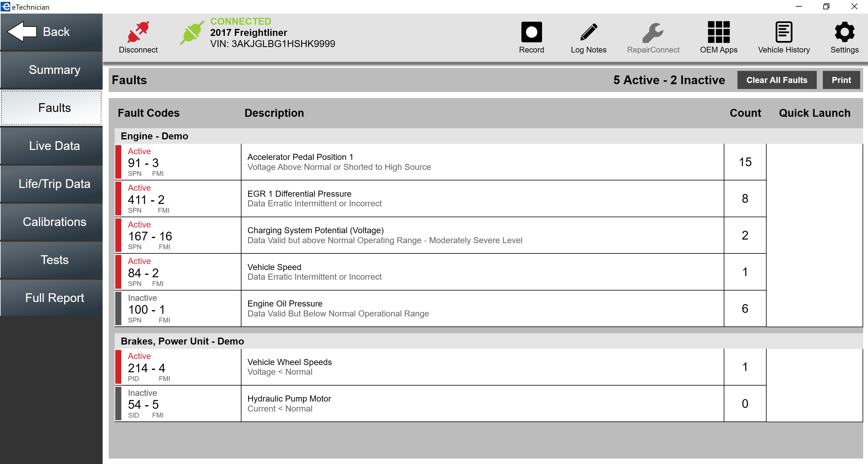Click the Count column header

(x=745, y=113)
